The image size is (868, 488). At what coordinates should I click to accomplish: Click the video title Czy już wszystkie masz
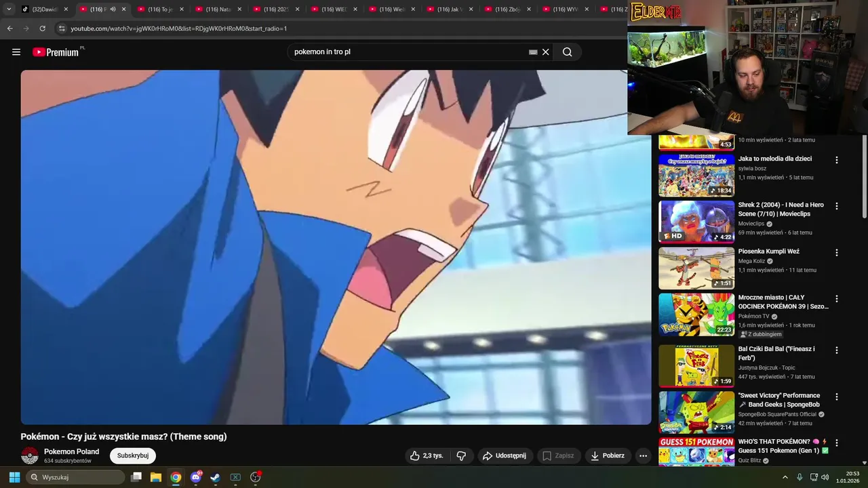[x=123, y=436]
